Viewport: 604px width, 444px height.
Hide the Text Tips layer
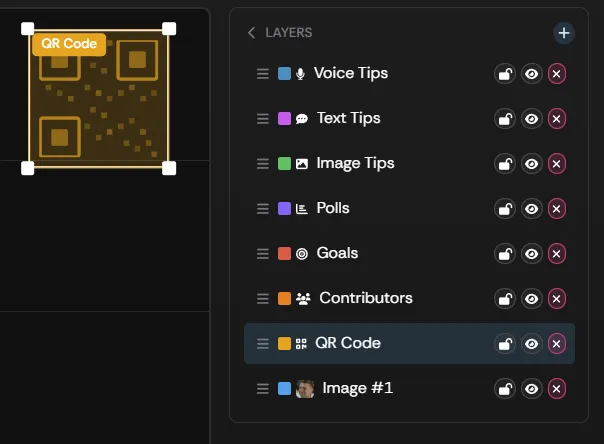click(x=532, y=119)
